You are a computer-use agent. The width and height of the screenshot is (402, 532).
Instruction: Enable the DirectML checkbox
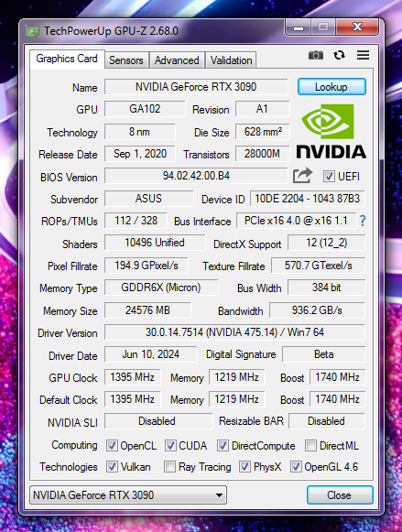point(310,446)
